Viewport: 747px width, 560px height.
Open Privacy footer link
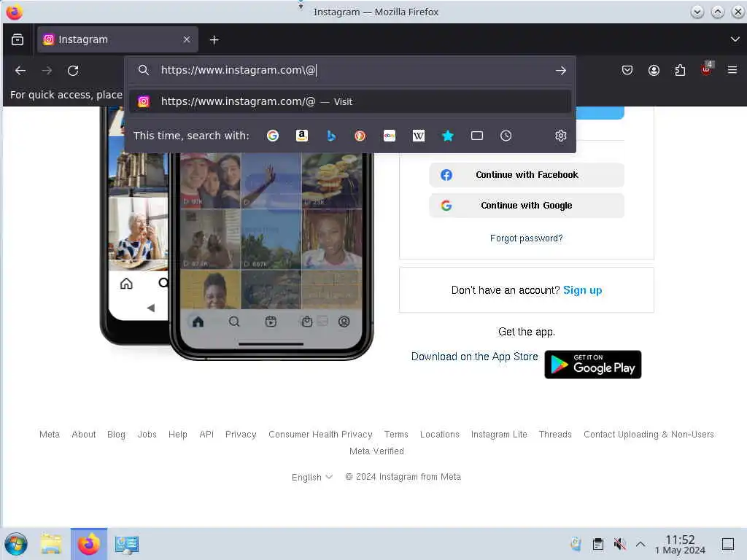pos(241,435)
